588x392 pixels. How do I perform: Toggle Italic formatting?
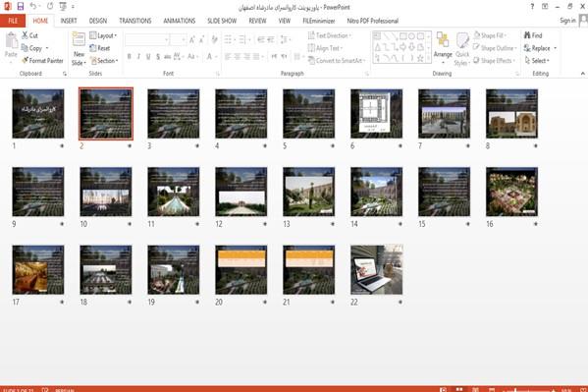138,56
